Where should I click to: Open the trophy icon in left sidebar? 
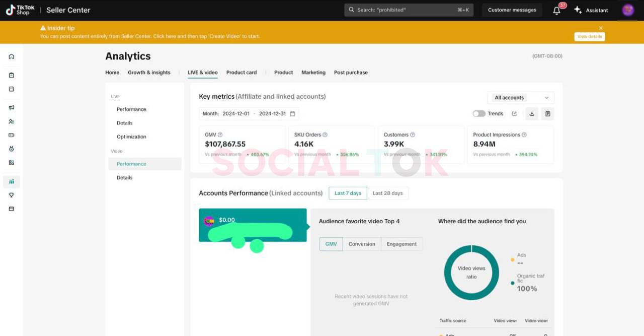click(x=12, y=195)
